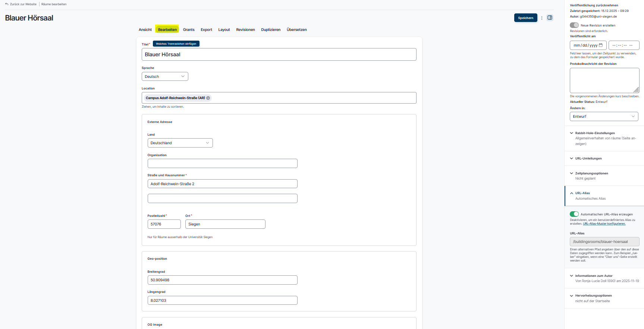The width and height of the screenshot is (644, 329).
Task: Switch to the Revisionen tab
Action: click(x=245, y=30)
